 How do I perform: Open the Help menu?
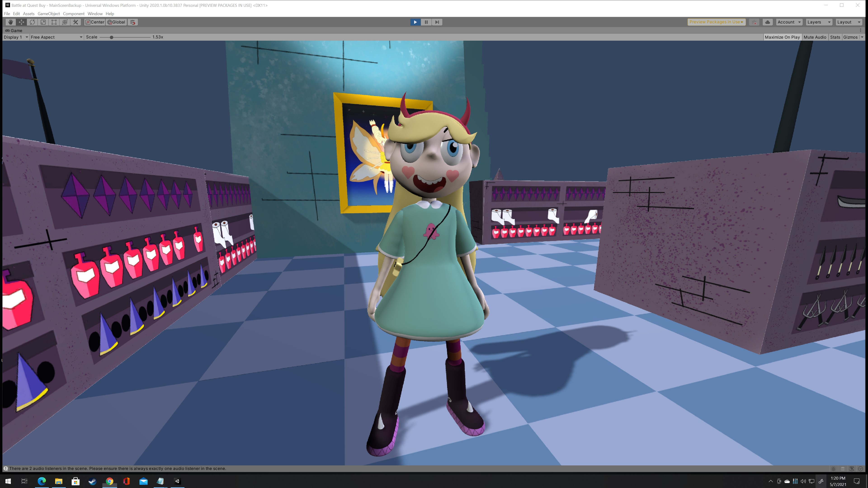pos(110,14)
